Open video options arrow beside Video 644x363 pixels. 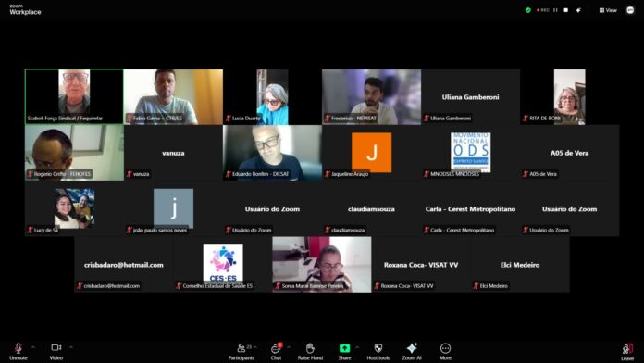[x=71, y=348]
